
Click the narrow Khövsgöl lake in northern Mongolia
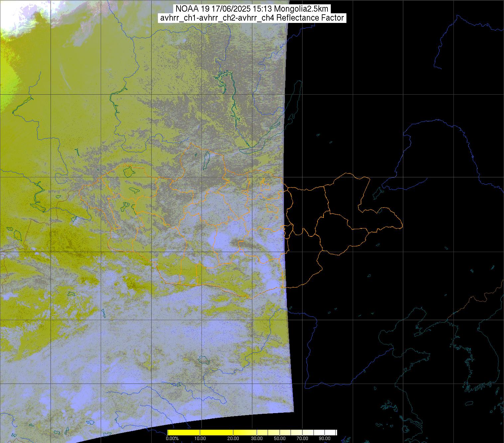coord(206,159)
